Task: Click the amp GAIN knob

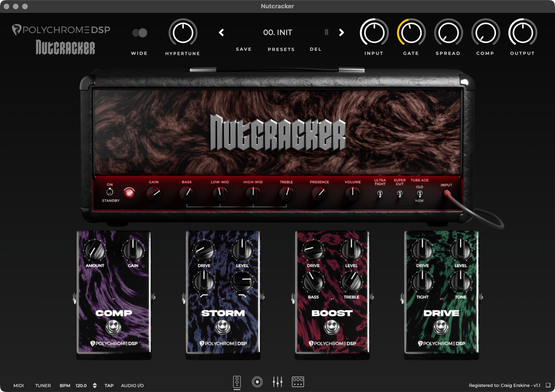Action: point(154,194)
